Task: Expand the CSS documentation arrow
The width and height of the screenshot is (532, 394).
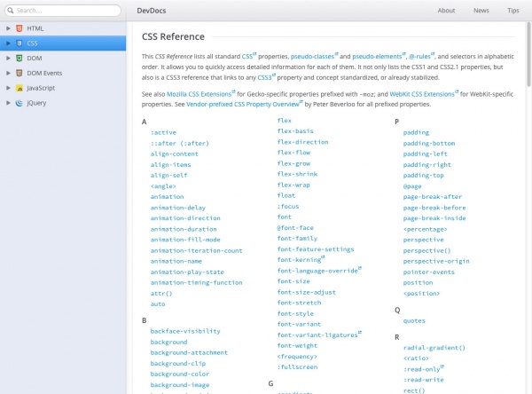Action: [x=7, y=43]
